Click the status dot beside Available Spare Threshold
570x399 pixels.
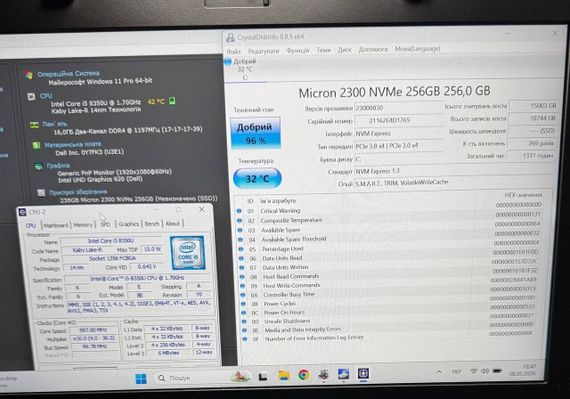(x=240, y=239)
